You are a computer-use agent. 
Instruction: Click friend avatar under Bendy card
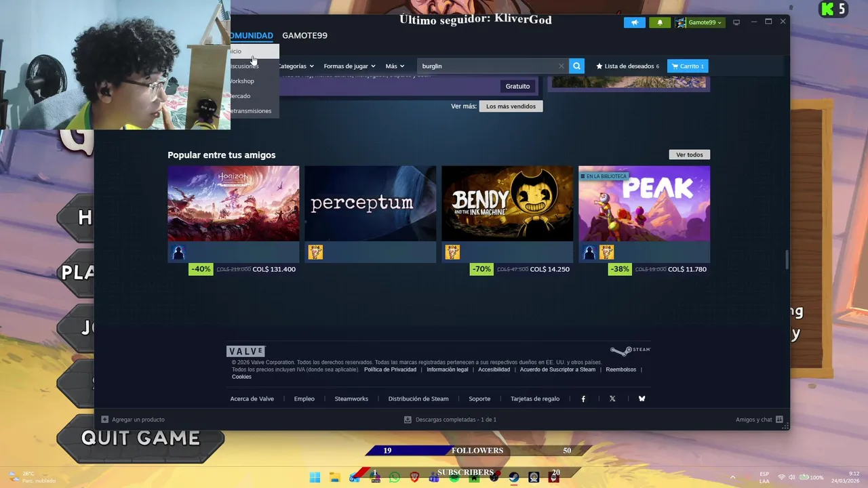(452, 252)
